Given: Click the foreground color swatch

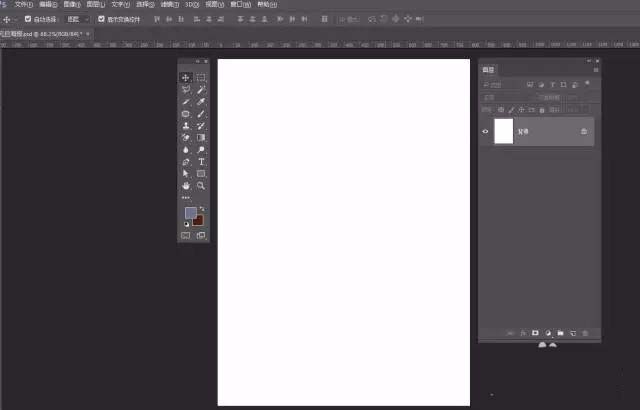Looking at the screenshot, I should 190,213.
